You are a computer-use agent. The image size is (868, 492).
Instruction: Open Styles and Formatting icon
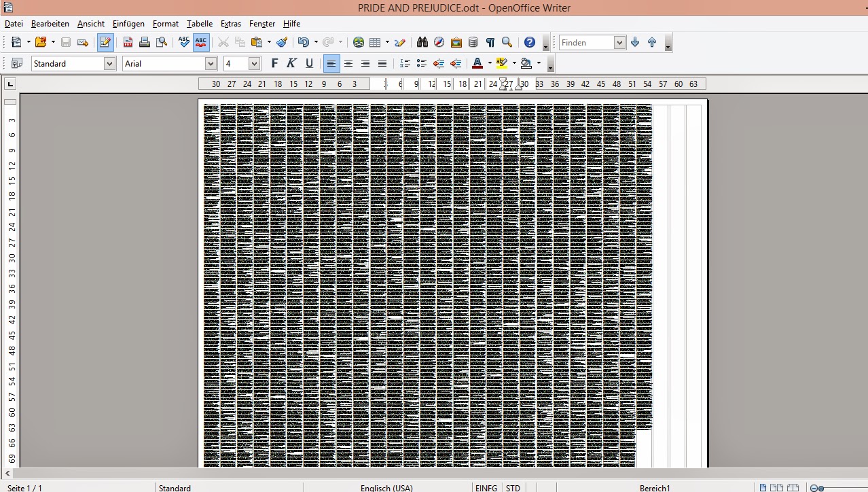pyautogui.click(x=16, y=63)
